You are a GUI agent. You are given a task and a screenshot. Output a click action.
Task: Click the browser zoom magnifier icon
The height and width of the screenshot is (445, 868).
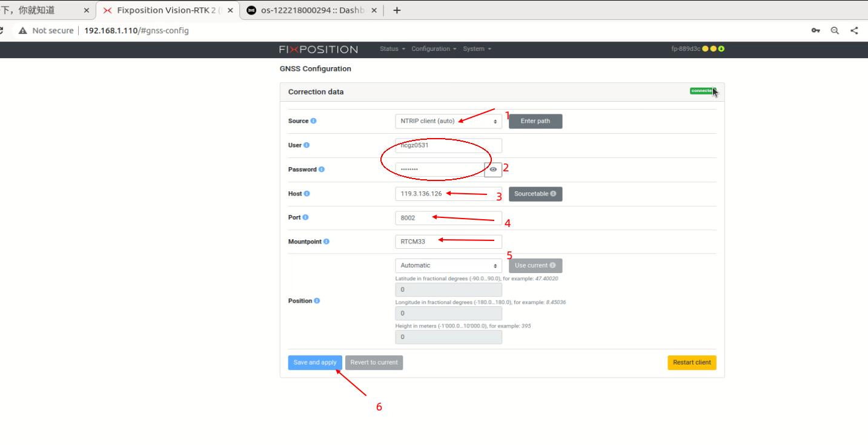tap(835, 31)
